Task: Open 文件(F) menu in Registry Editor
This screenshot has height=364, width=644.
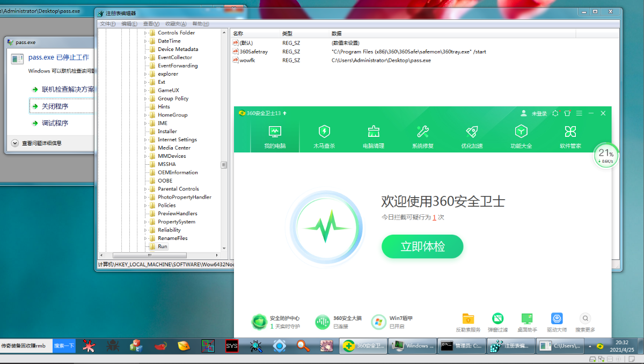Action: coord(108,24)
